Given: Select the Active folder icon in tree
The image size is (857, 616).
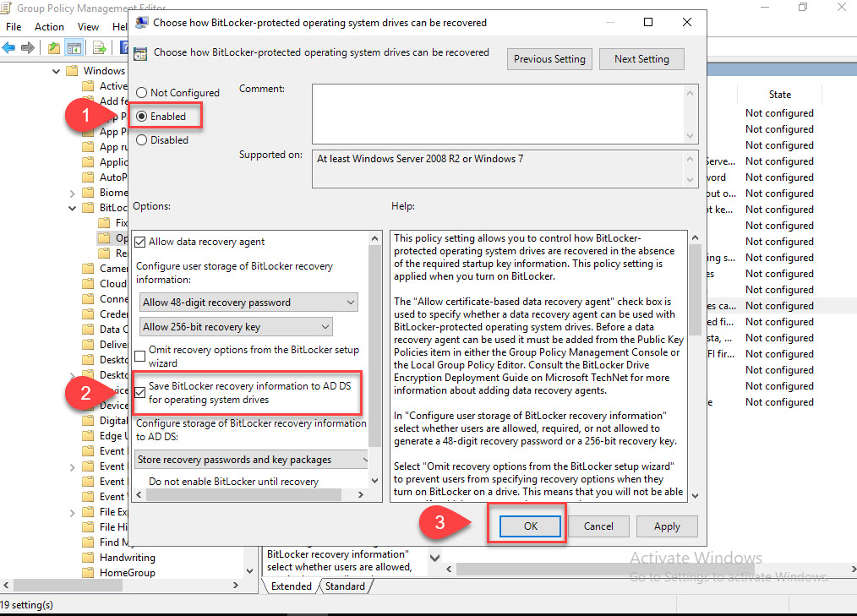Looking at the screenshot, I should coord(88,86).
